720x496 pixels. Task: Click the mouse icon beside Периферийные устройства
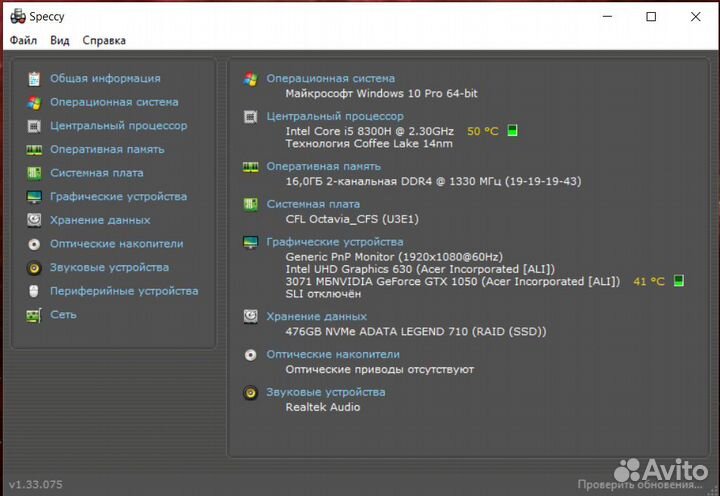click(34, 291)
